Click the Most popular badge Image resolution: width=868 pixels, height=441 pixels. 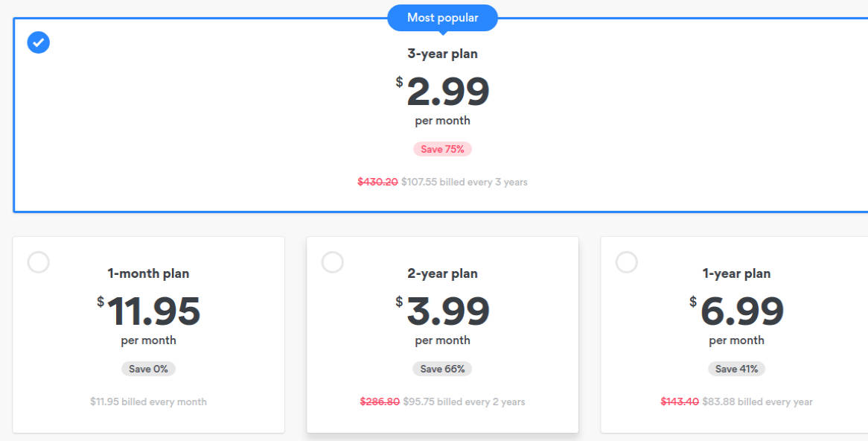coord(442,18)
